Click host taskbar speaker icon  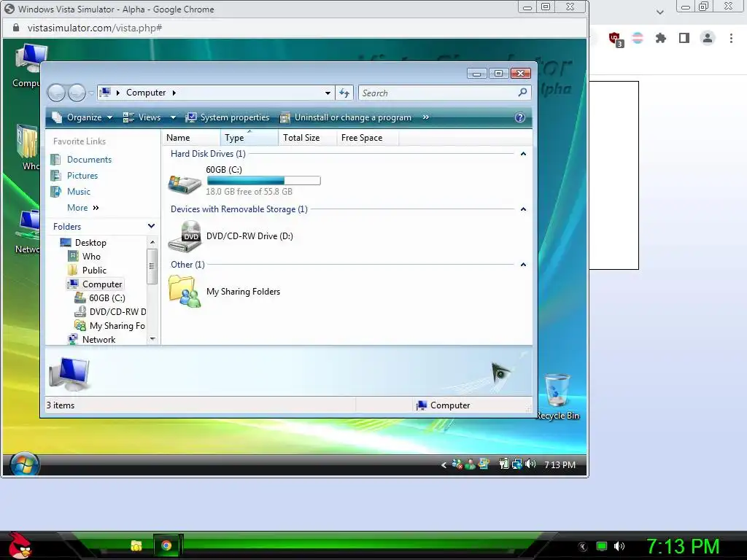[619, 546]
